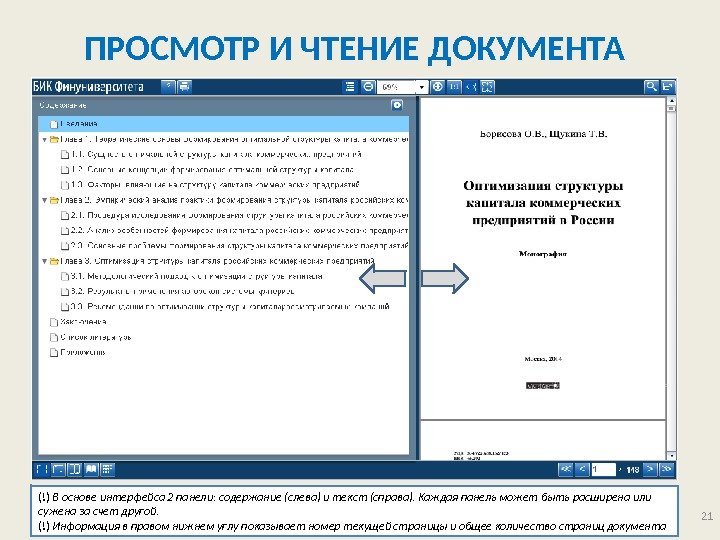The image size is (720, 540).
Task: Click the Содержание panel header
Action: click(x=63, y=105)
